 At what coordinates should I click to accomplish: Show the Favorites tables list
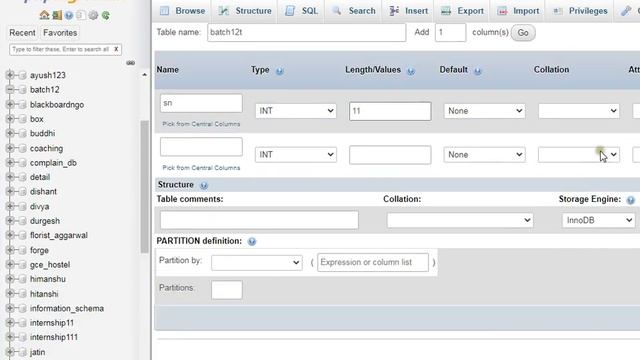click(x=60, y=33)
